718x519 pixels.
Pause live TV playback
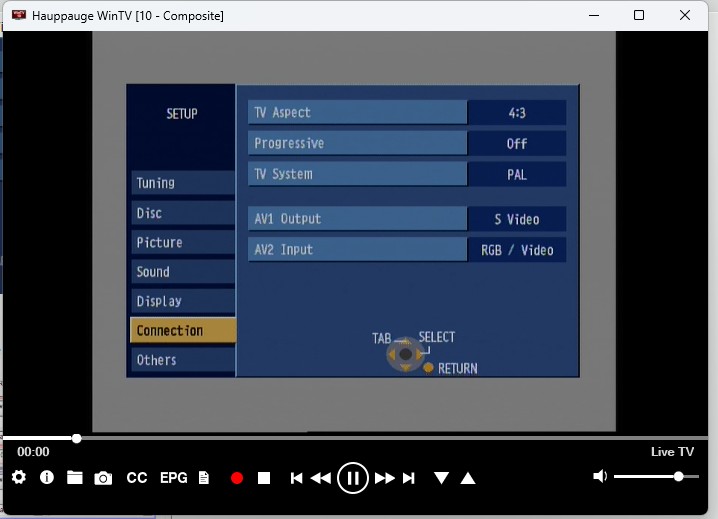[x=353, y=478]
